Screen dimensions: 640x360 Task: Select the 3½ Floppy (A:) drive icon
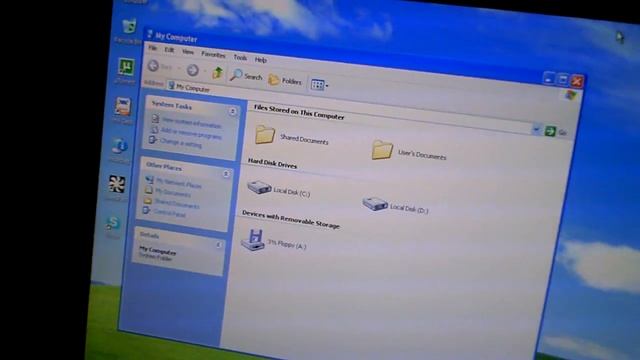click(252, 239)
